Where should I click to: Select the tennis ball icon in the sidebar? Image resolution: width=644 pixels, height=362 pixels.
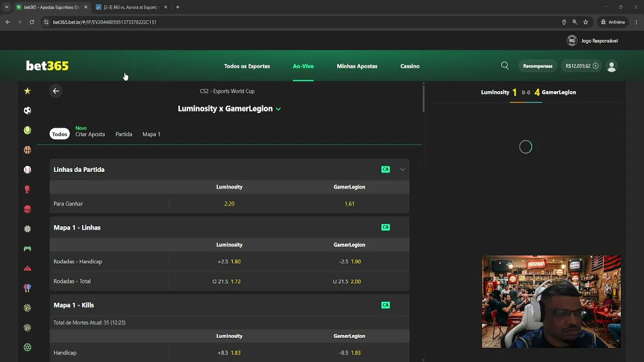(x=27, y=130)
